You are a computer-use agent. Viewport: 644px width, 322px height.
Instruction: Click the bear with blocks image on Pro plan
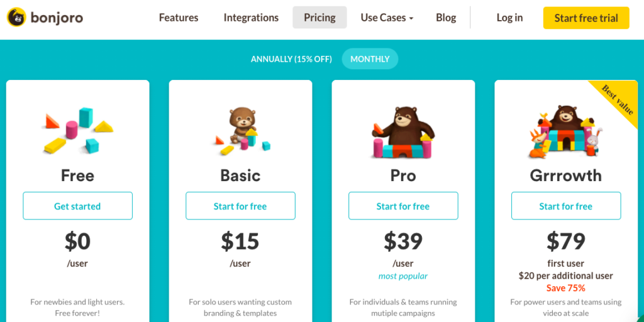(x=403, y=133)
